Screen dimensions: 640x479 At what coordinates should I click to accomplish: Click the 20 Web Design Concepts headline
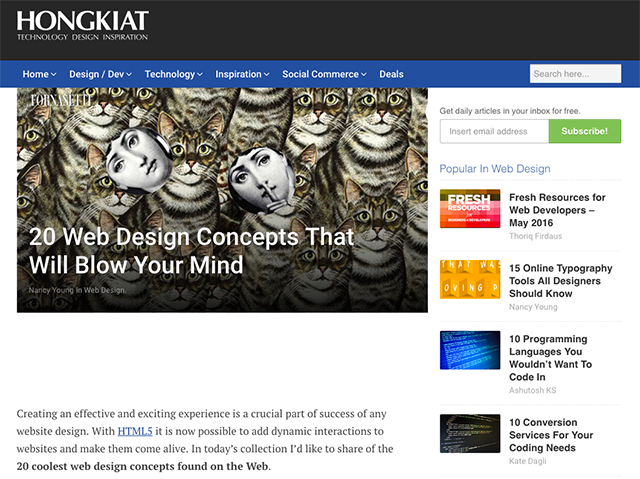192,251
